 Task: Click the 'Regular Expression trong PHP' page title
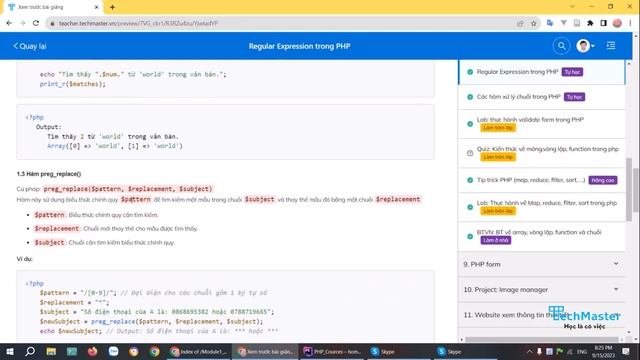click(x=300, y=46)
